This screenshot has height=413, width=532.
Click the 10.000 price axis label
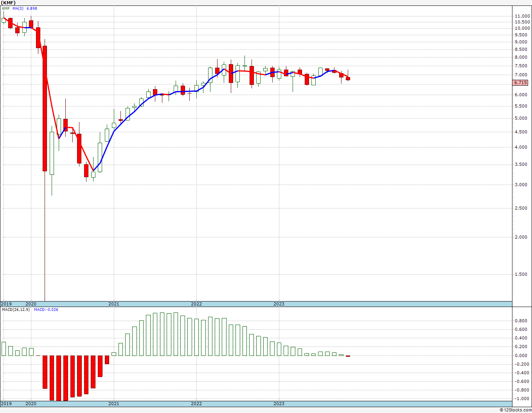(x=523, y=28)
